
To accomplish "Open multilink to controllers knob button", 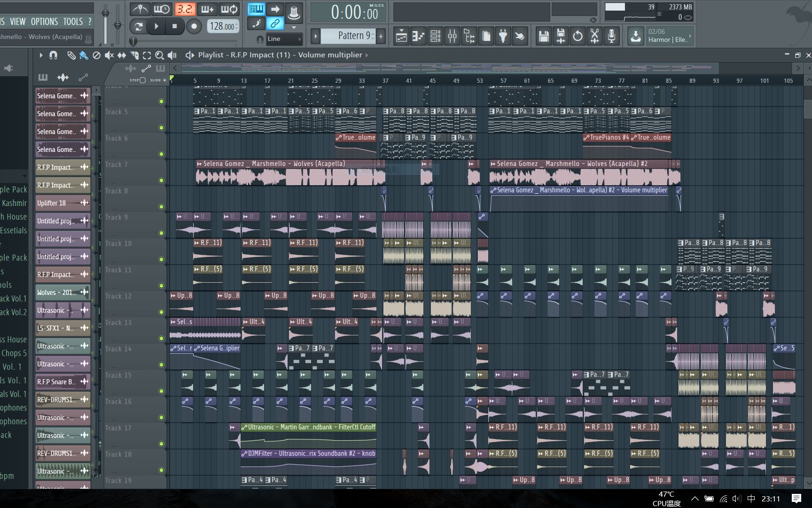I will [294, 12].
